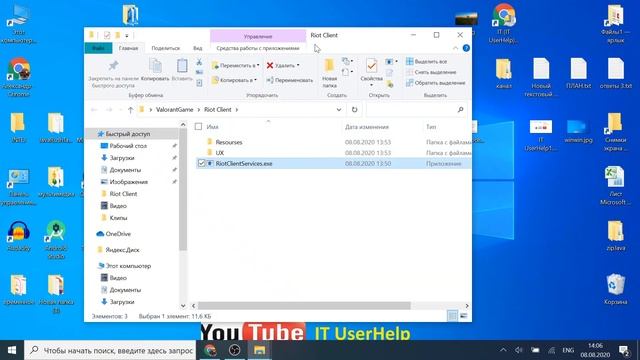Click the Закрепить на панели быстрого доступа pin icon
The height and width of the screenshot is (360, 640).
(x=113, y=65)
